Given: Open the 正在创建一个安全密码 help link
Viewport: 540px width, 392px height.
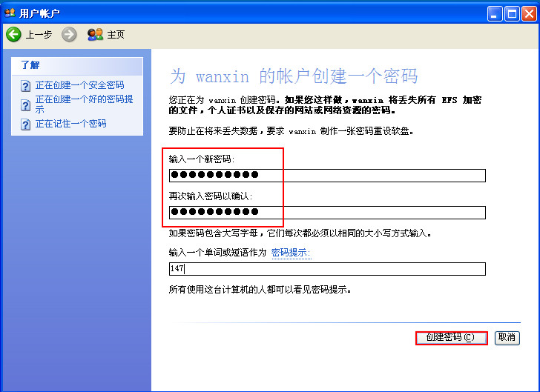Looking at the screenshot, I should (x=79, y=85).
